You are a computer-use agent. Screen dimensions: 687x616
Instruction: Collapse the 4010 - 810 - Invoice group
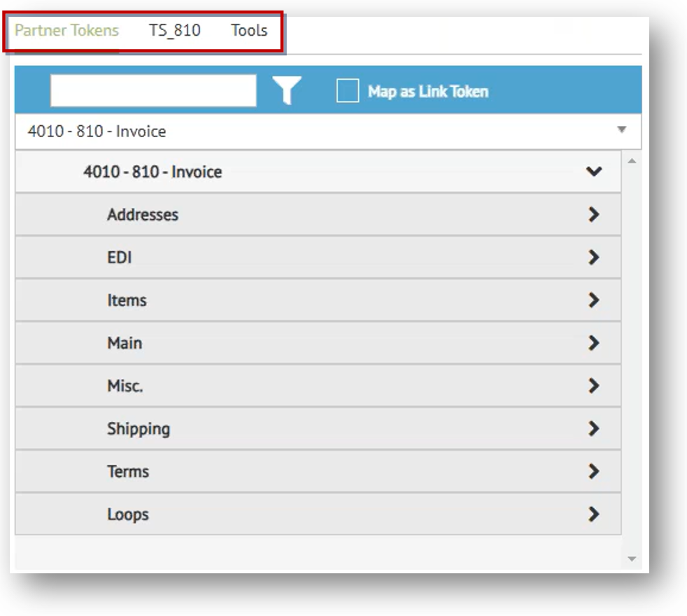click(x=593, y=171)
